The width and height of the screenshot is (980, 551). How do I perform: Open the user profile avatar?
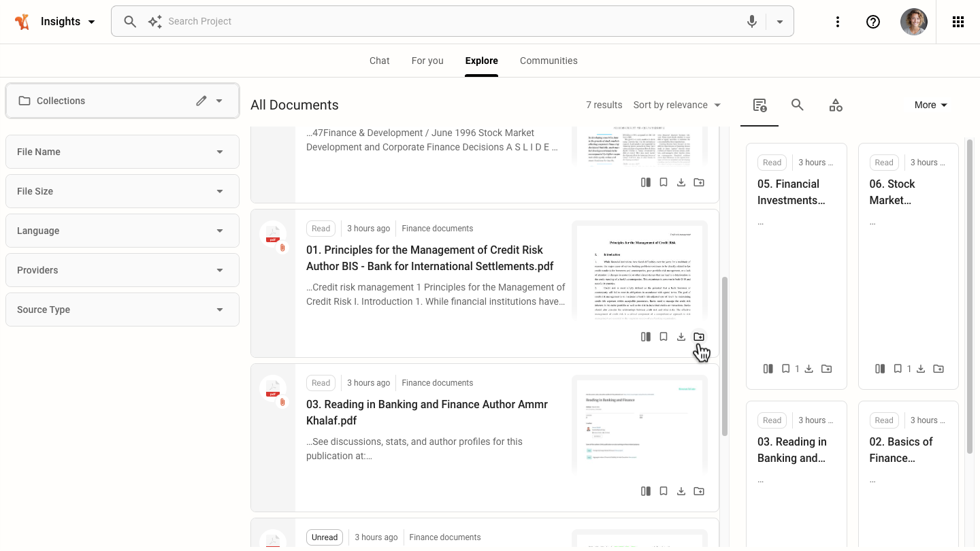(x=914, y=22)
